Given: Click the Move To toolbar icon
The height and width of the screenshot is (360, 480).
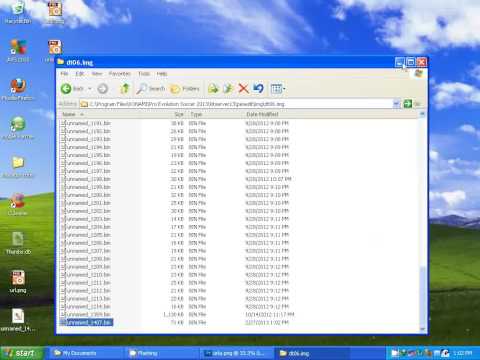Looking at the screenshot, I should click(x=213, y=88).
